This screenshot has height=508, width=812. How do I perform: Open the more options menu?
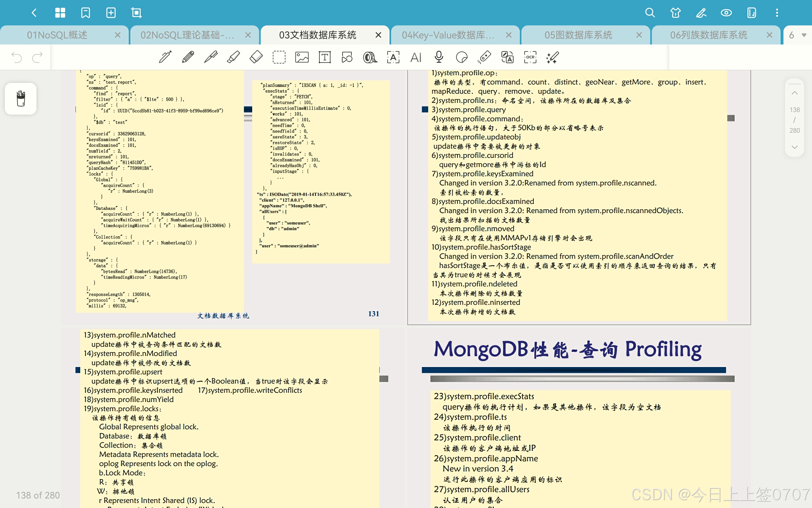point(777,13)
